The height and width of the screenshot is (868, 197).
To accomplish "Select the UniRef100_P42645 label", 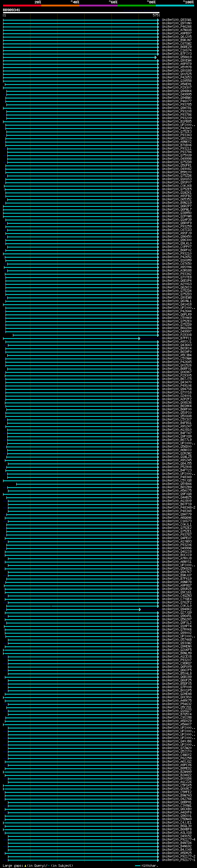I will click(x=177, y=362).
